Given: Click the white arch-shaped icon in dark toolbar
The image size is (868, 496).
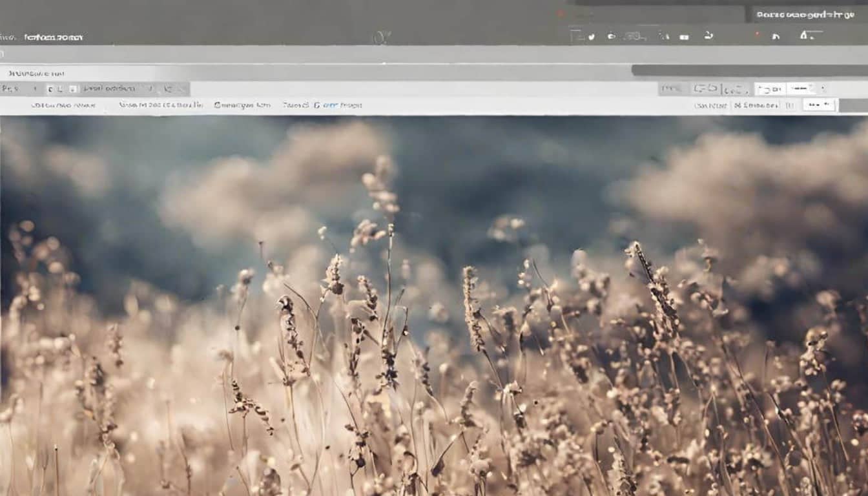Looking at the screenshot, I should pyautogui.click(x=776, y=36).
